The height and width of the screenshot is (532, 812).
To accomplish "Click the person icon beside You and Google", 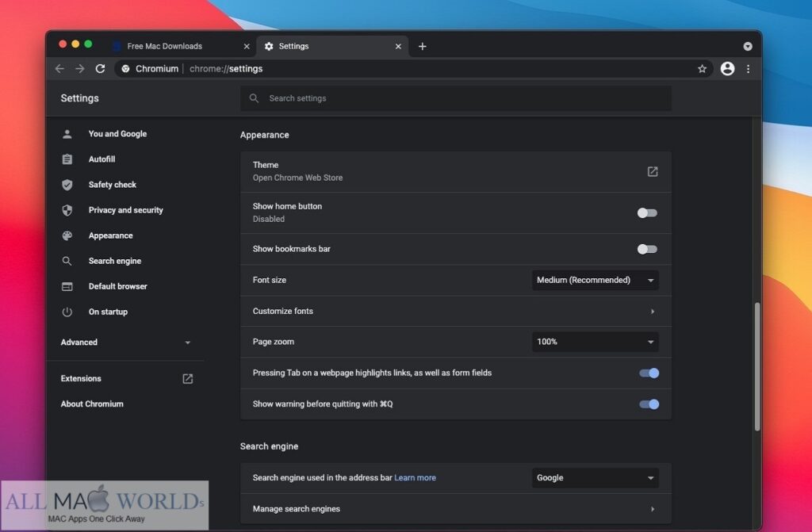I will (67, 134).
